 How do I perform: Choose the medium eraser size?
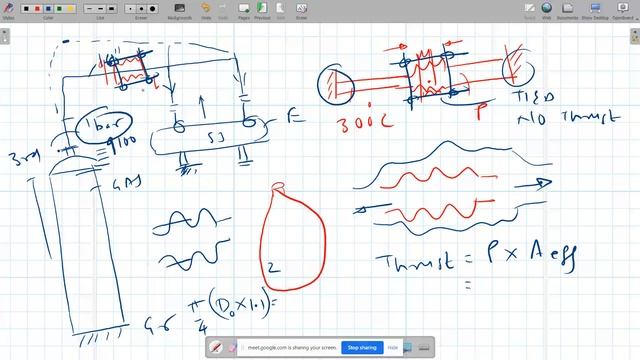(141, 9)
